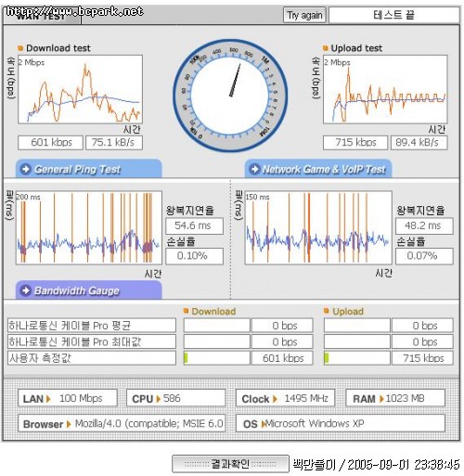Click the 715 kbps upload speed field
Screen dimensions: 464x476
[355, 143]
